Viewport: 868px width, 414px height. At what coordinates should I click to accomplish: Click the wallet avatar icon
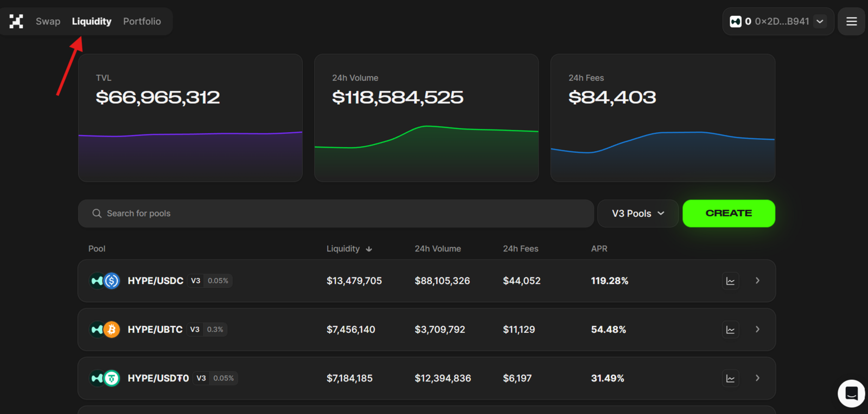coord(736,22)
